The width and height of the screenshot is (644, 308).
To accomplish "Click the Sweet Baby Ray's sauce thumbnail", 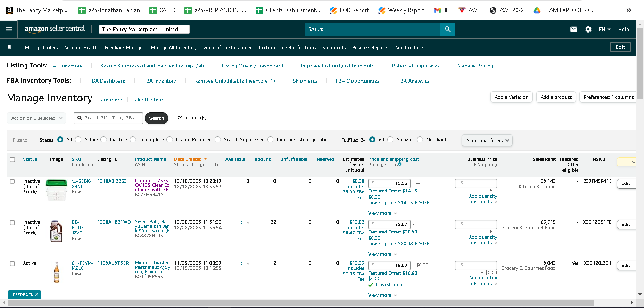I will (56, 231).
